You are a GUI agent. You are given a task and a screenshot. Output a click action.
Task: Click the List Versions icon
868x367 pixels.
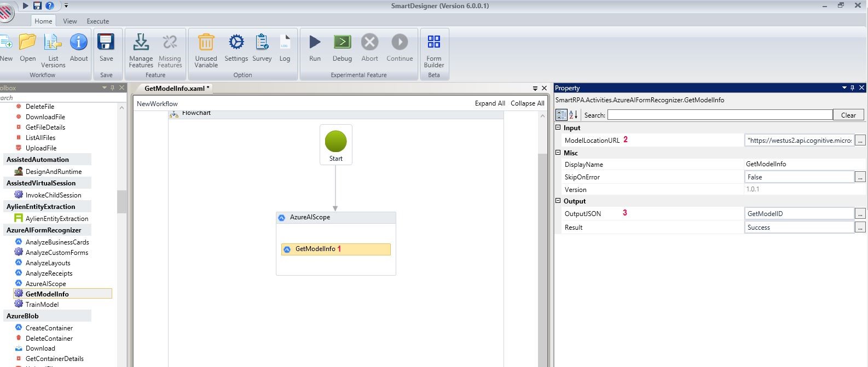coord(53,43)
